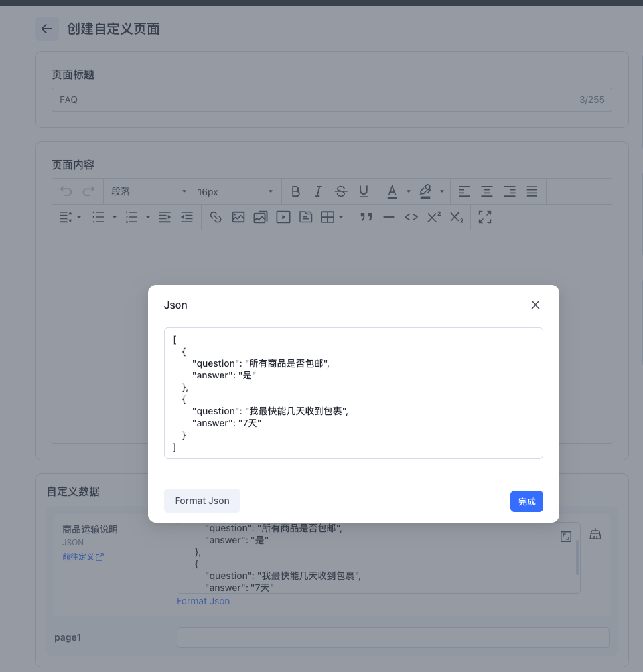Apply italic formatting in the editor toolbar
This screenshot has width=643, height=672.
[318, 191]
